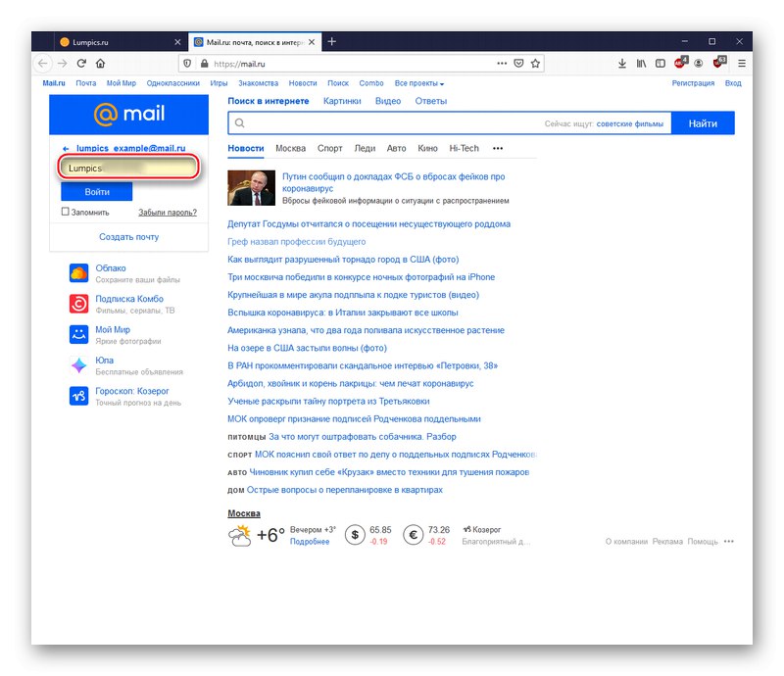Open the tracking protection shield icon

tap(187, 64)
